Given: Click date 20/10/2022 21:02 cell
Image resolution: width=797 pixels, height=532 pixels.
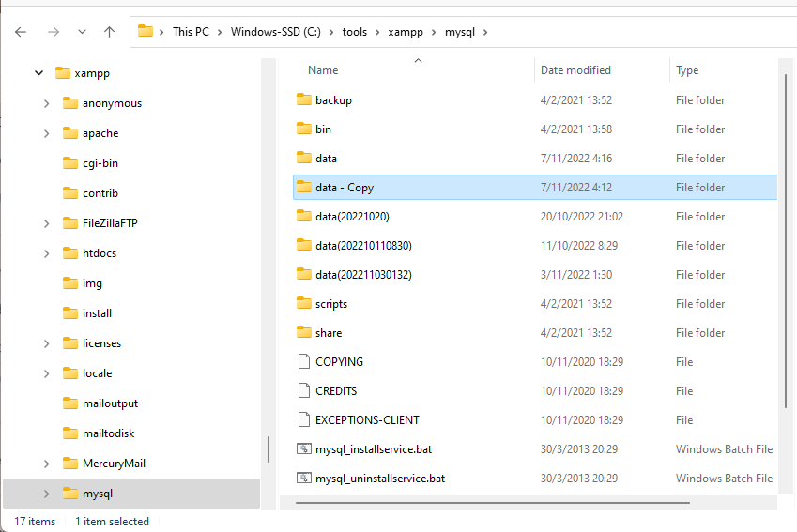Looking at the screenshot, I should click(581, 217).
